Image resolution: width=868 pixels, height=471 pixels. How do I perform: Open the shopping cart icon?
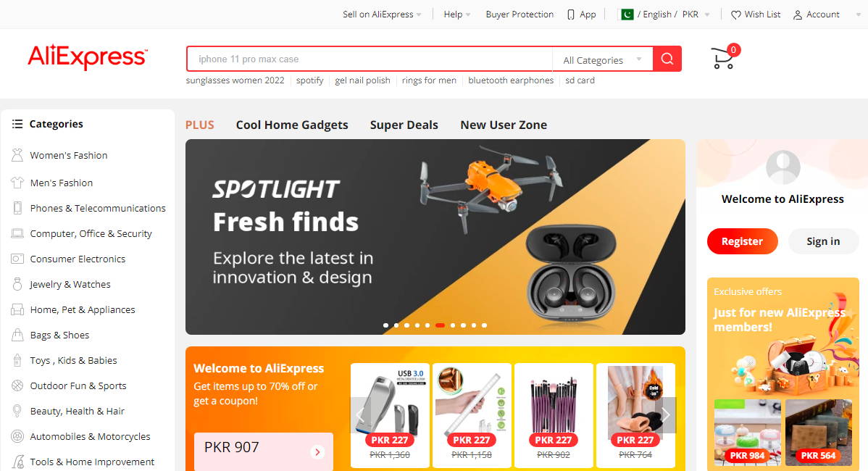click(x=723, y=59)
